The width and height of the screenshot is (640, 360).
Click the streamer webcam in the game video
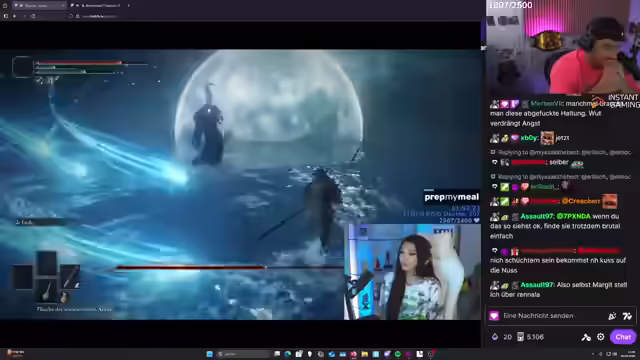pyautogui.click(x=412, y=271)
